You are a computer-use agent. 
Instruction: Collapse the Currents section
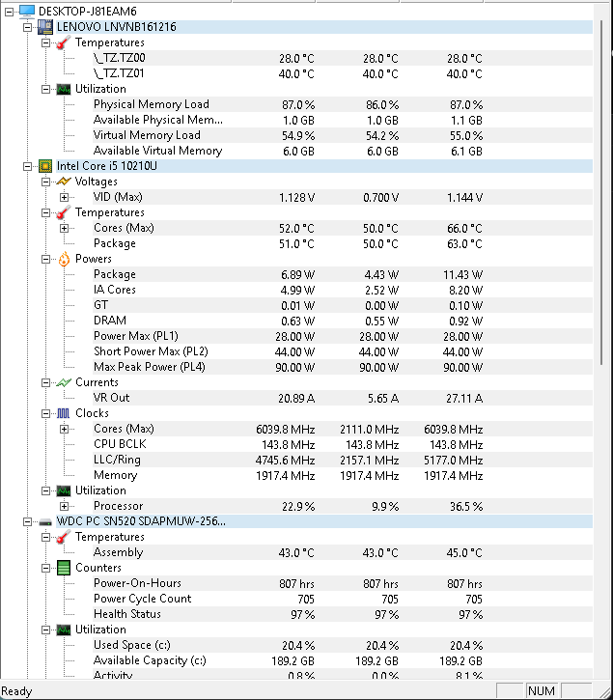click(45, 382)
